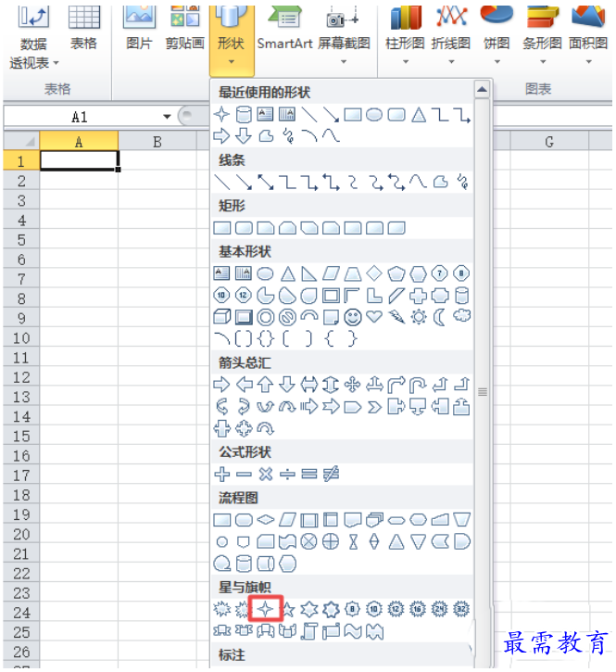
Task: Choose the not-equal sign in 公式形状
Action: [331, 474]
